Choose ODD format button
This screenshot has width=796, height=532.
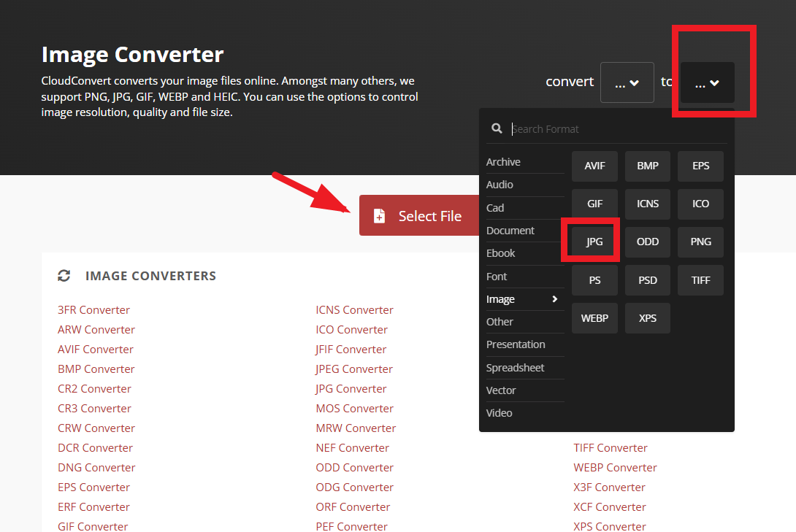click(x=648, y=242)
